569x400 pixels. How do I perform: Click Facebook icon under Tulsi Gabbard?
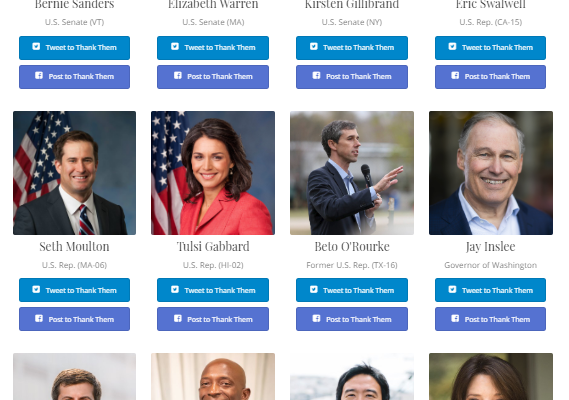click(x=178, y=318)
